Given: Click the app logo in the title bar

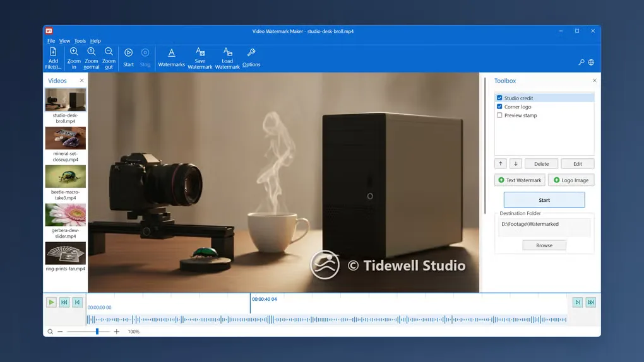Looking at the screenshot, I should click(49, 31).
